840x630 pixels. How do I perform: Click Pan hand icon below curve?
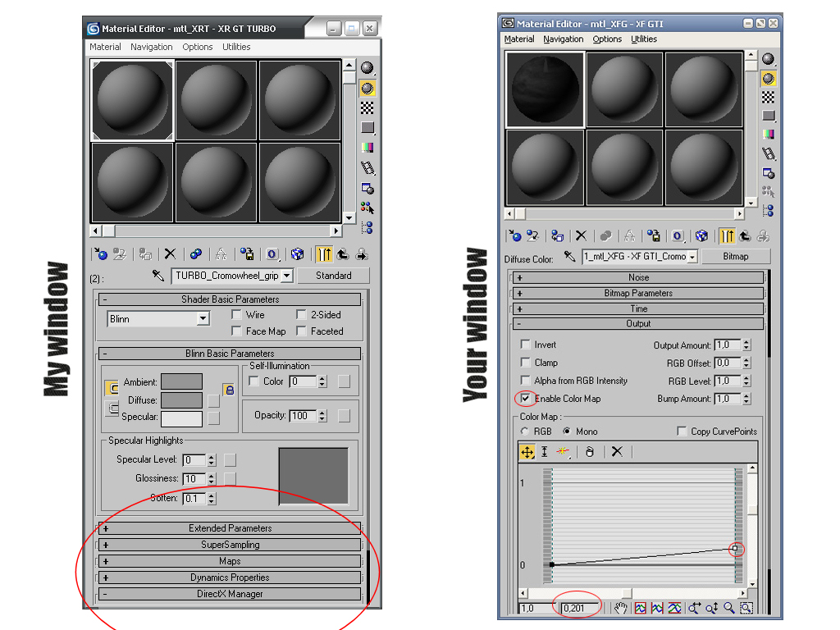(621, 608)
